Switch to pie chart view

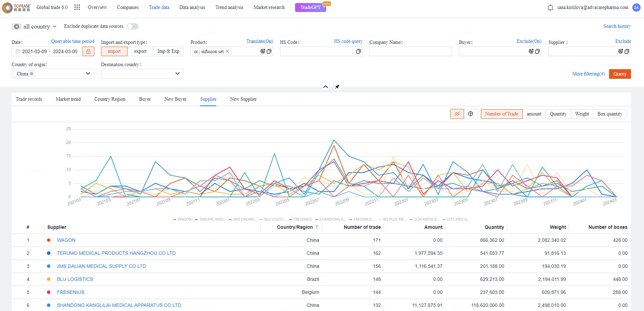click(471, 114)
